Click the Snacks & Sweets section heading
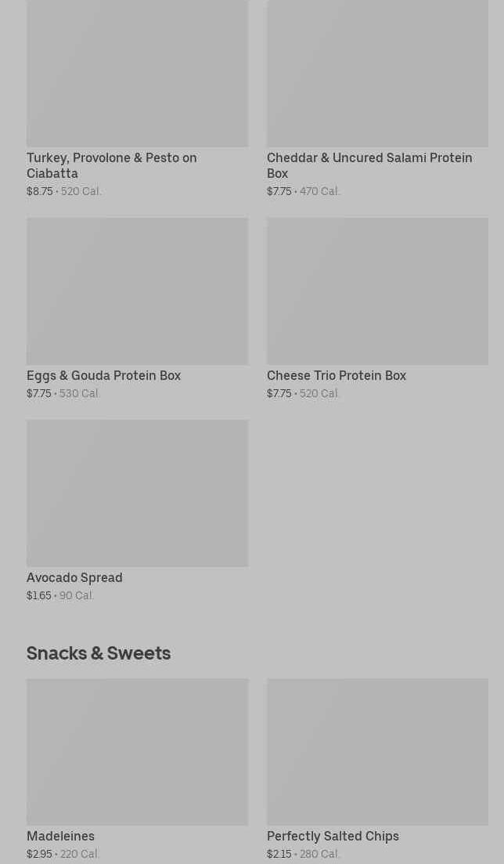This screenshot has height=864, width=504. click(x=99, y=653)
